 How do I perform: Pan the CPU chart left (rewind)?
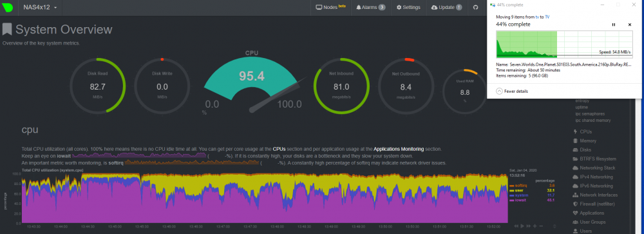[516, 226]
